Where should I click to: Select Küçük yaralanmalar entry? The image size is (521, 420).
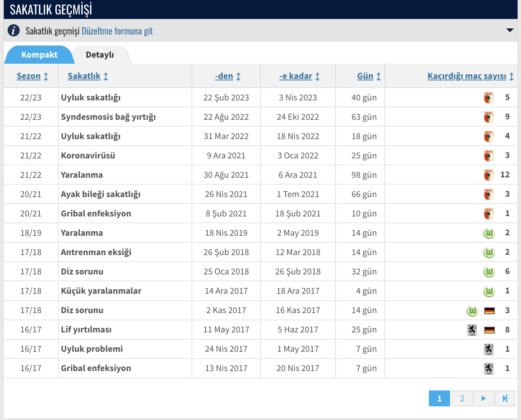pos(101,291)
